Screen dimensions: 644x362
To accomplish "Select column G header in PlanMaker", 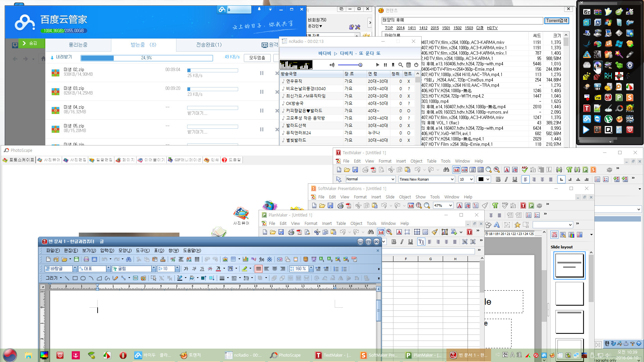I will click(x=430, y=259).
